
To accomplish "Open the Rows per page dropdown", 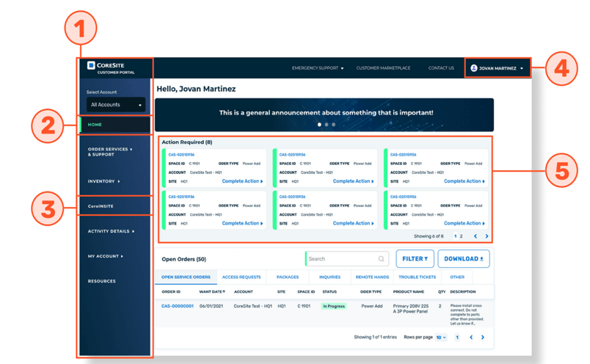I will [441, 338].
